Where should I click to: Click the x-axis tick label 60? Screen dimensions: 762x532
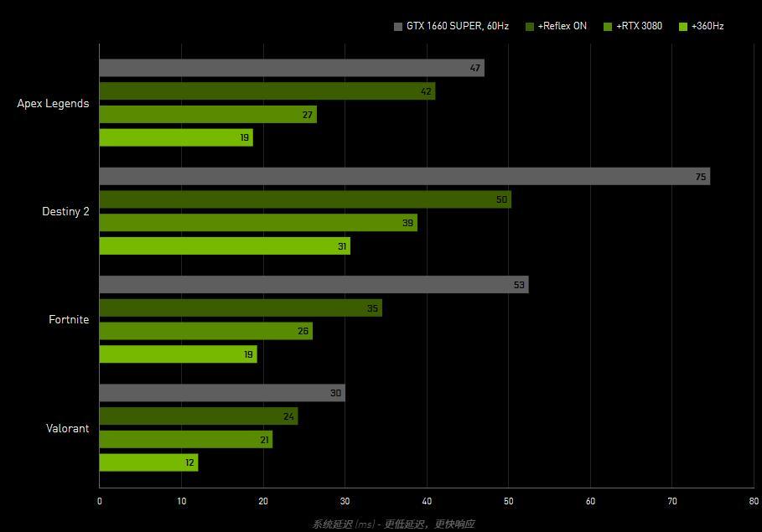tap(590, 501)
